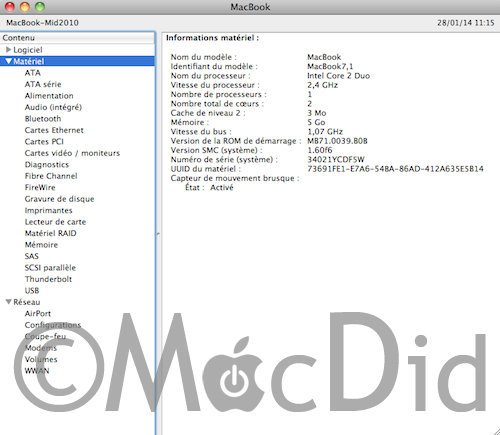This screenshot has height=435, width=500.
Task: Click the 2,4 GHz processor speed
Action: 322,85
